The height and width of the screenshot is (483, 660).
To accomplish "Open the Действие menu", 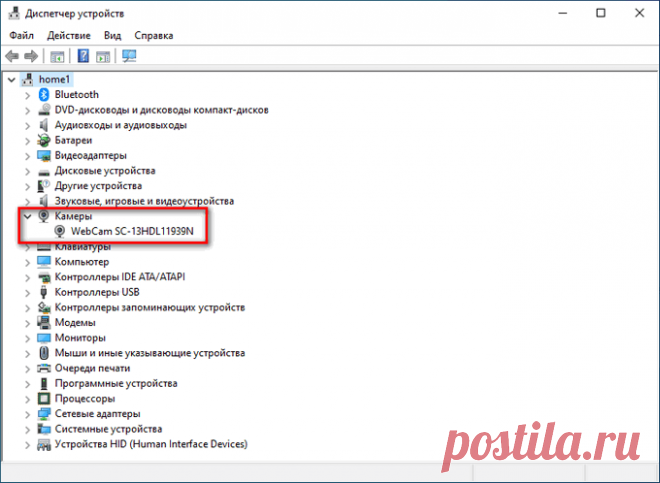I will 69,35.
